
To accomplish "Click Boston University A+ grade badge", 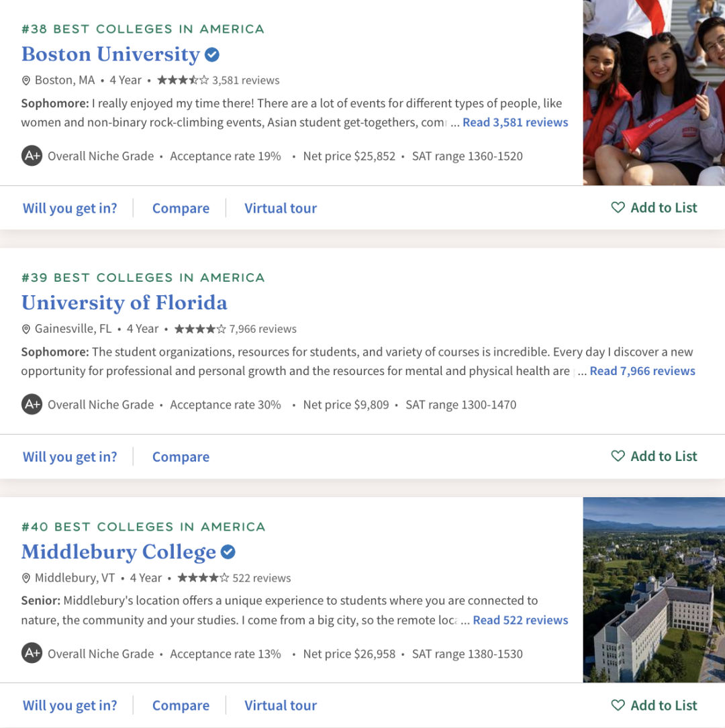I will click(x=32, y=156).
